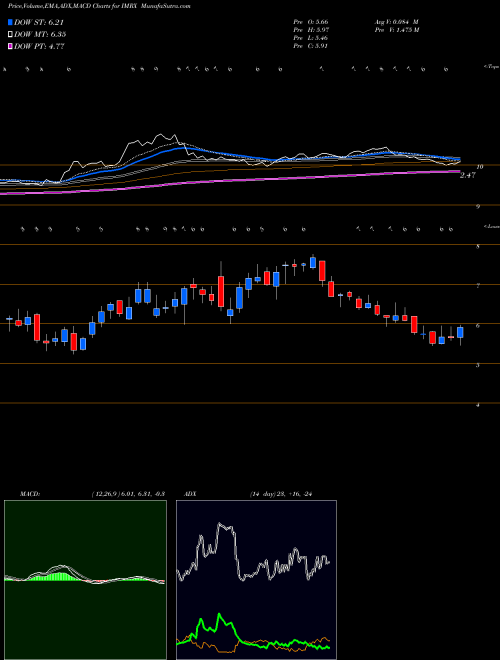Select the 'DOW ST: 6.21' legend text
Screen dimensions: 500x660
[39, 22]
